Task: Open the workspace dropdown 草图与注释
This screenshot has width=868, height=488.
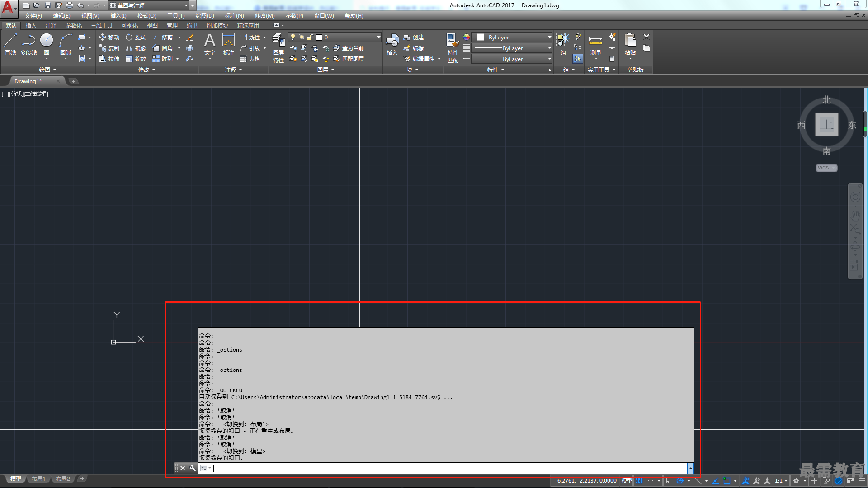Action: [148, 5]
